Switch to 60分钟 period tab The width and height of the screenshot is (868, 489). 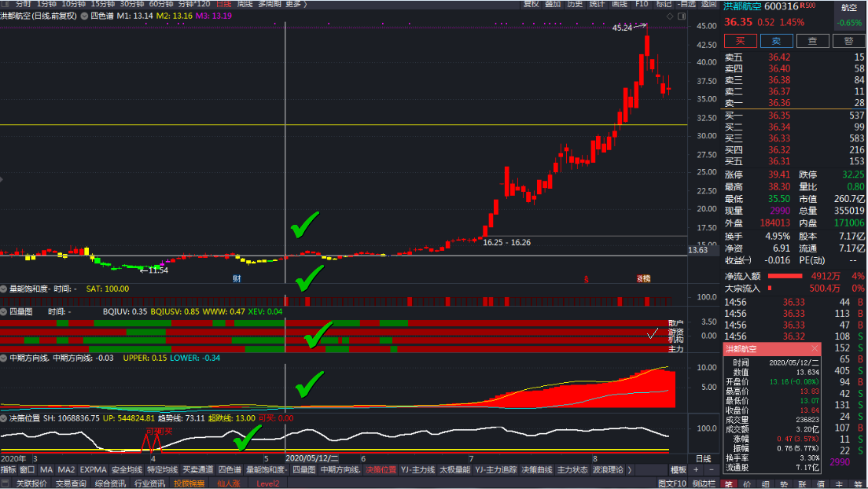tap(160, 4)
